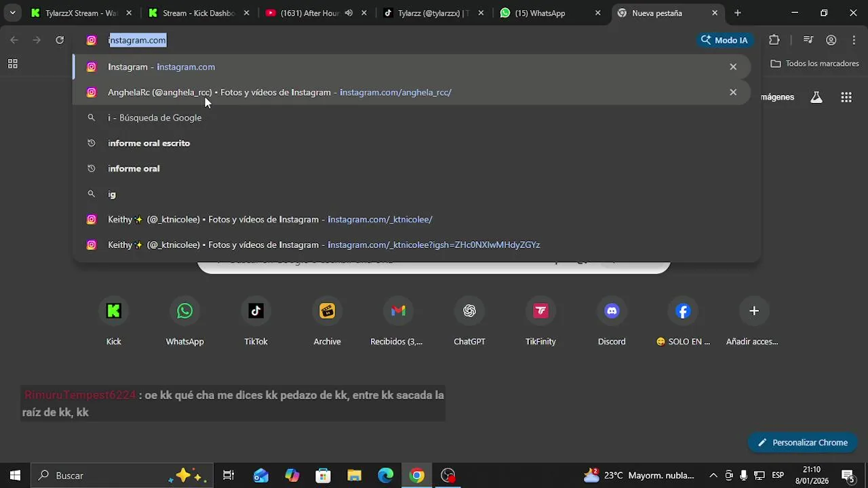868x488 pixels.
Task: Close the (15) WhatsApp tab
Action: click(x=597, y=13)
